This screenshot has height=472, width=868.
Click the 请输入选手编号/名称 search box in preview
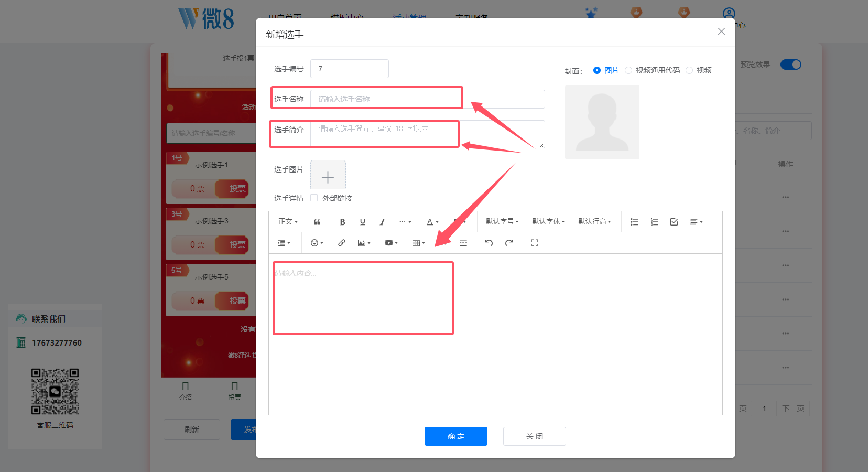[211, 133]
